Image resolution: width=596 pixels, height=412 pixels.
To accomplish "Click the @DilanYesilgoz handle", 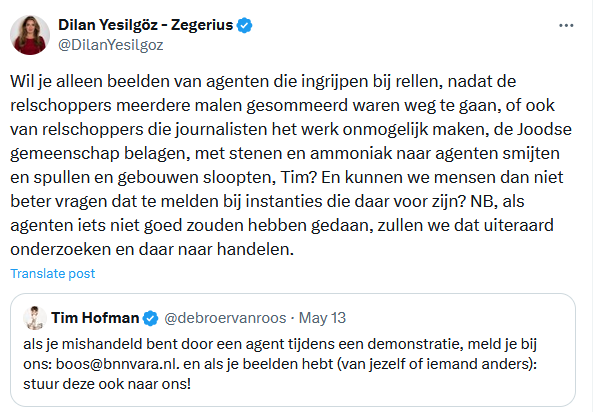I will [111, 45].
